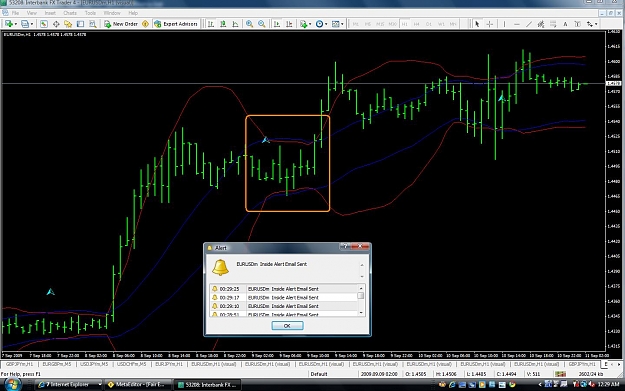
Task: Open the Indicators list icon
Action: pyautogui.click(x=304, y=24)
